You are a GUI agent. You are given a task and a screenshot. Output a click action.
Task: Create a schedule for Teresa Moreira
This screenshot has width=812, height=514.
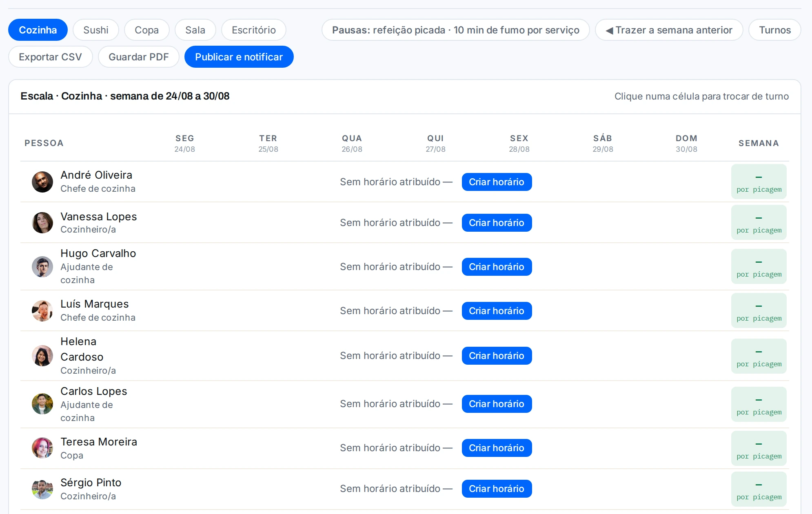point(497,448)
